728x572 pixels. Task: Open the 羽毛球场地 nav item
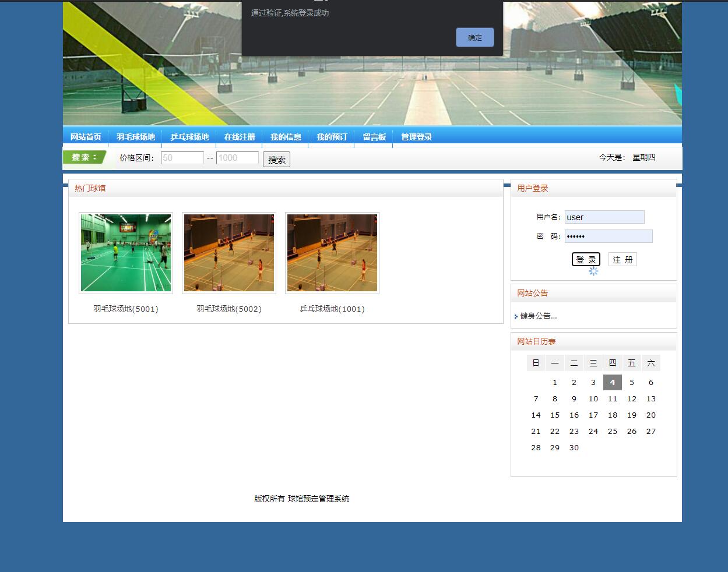click(135, 137)
